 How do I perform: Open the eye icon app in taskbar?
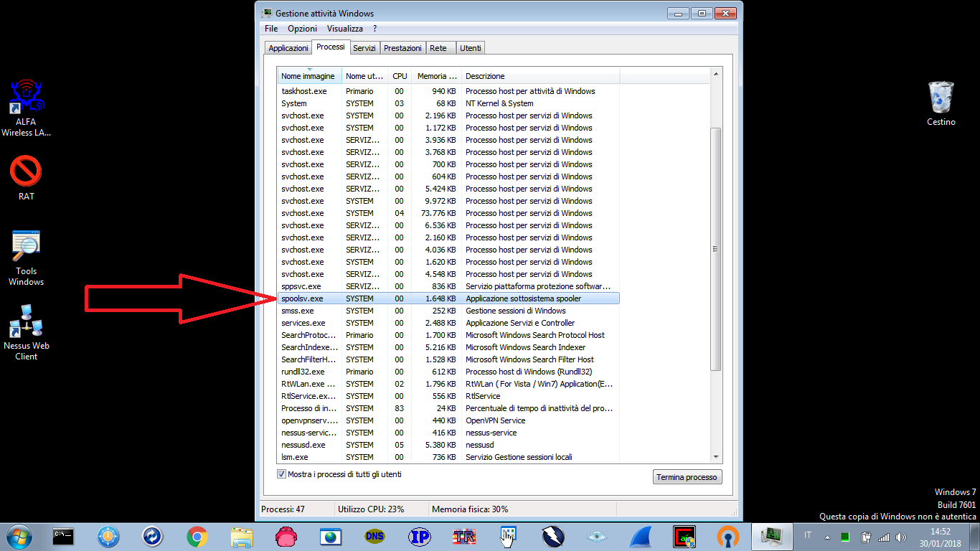point(597,536)
